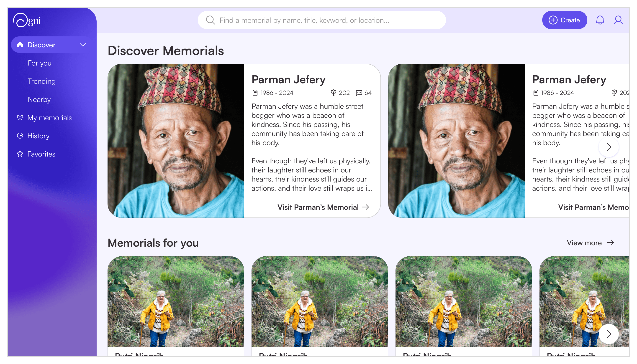The width and height of the screenshot is (637, 364).
Task: Click the flower tributes icon showing 202
Action: [333, 93]
